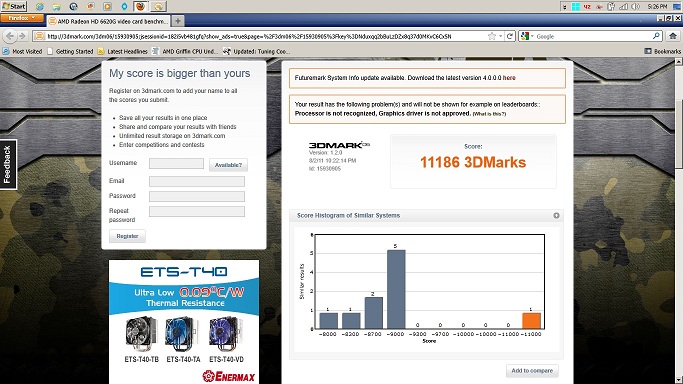Click the forward navigation arrow

coord(22,36)
